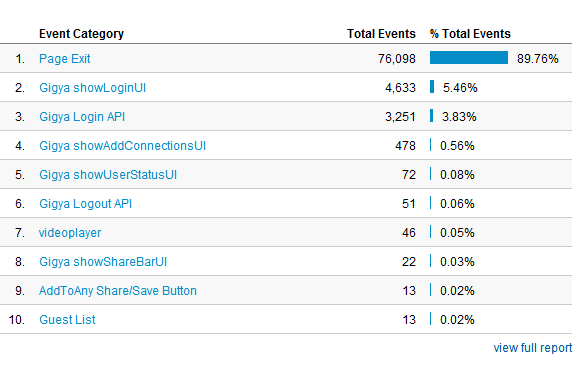The width and height of the screenshot is (577, 367).
Task: Open the Guest List event category
Action: tap(67, 320)
